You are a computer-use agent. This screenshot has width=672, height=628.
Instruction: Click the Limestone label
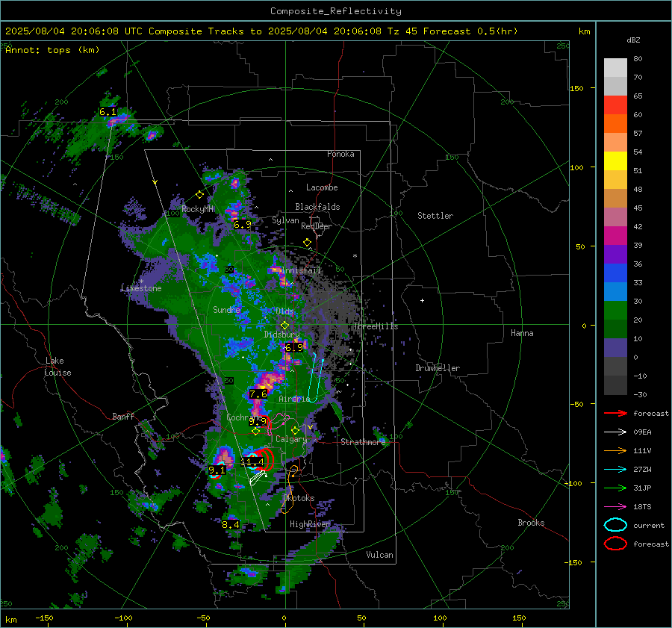pos(141,288)
